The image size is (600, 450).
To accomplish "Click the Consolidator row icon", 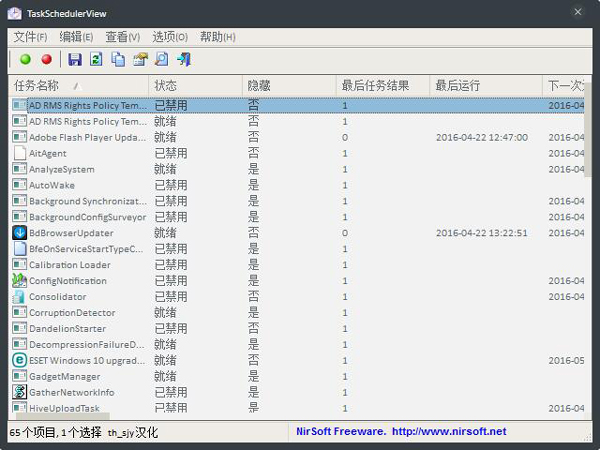I will (20, 297).
